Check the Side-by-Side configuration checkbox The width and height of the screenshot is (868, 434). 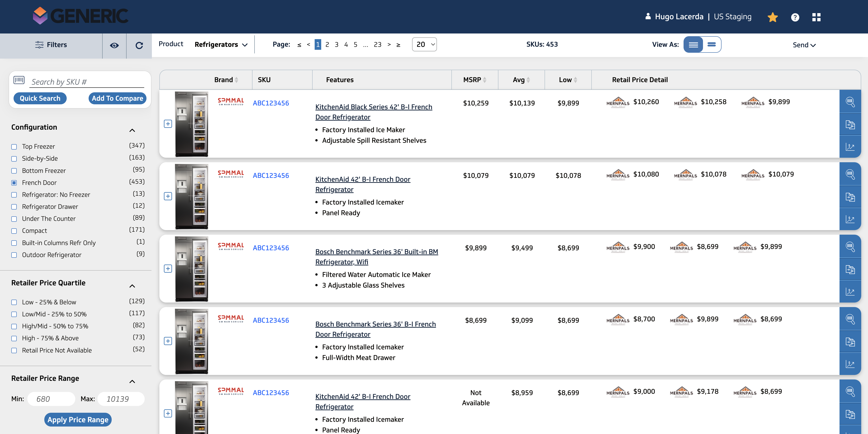click(14, 158)
